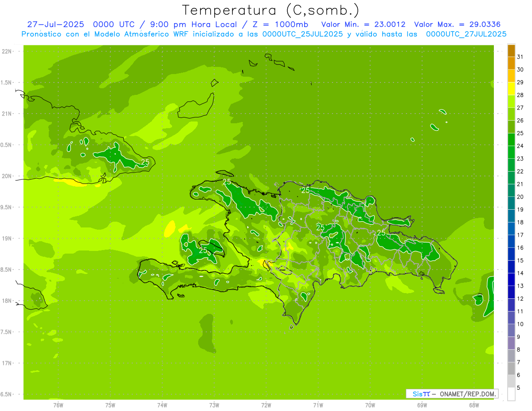Click the "Valor Max. = 29.0336" text
Image resolution: width=532 pixels, height=411 pixels.
tap(457, 24)
